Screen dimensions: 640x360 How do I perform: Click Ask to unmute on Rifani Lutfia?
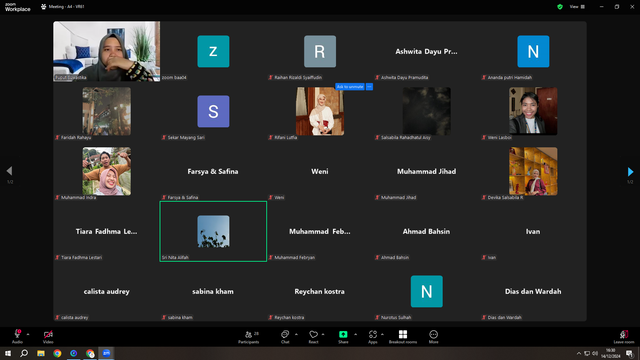tap(350, 87)
